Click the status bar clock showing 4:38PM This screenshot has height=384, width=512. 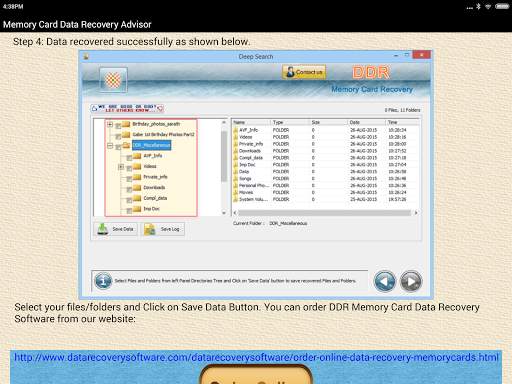pyautogui.click(x=13, y=6)
